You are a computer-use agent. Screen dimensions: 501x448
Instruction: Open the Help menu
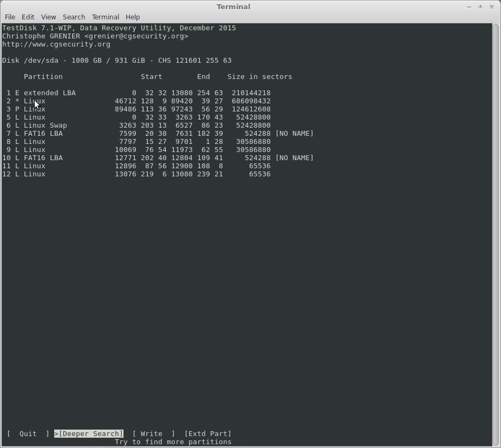pos(133,17)
